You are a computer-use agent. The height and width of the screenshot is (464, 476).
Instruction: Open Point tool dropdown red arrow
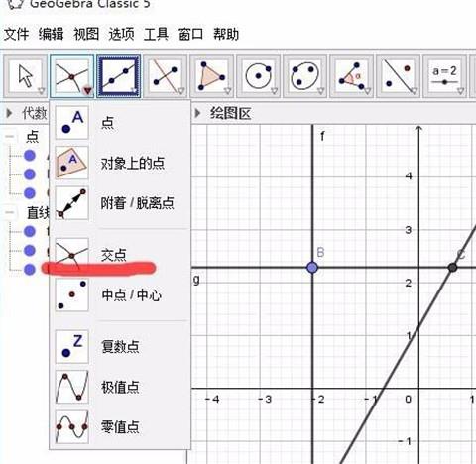(88, 90)
